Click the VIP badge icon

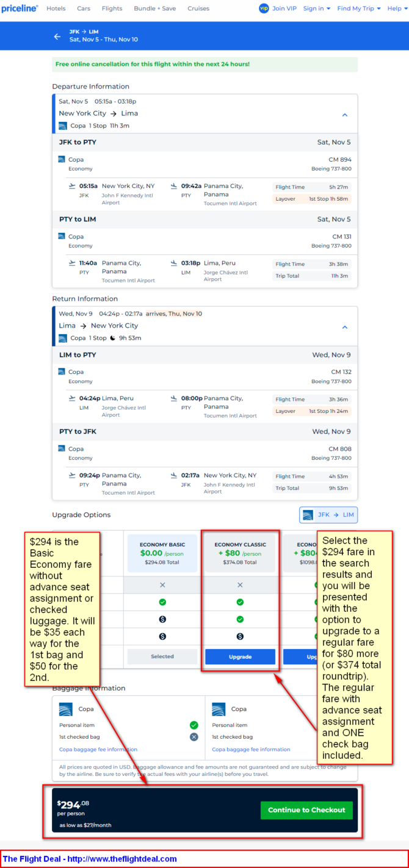(264, 9)
